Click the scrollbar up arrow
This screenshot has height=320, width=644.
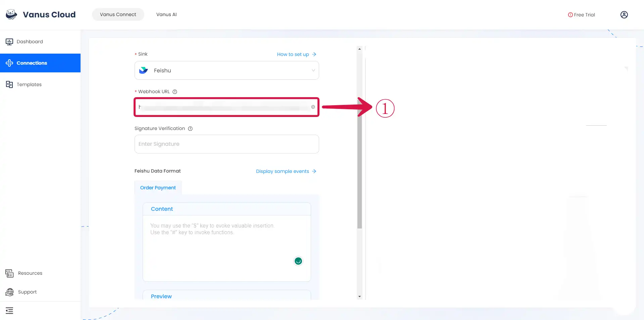click(359, 49)
